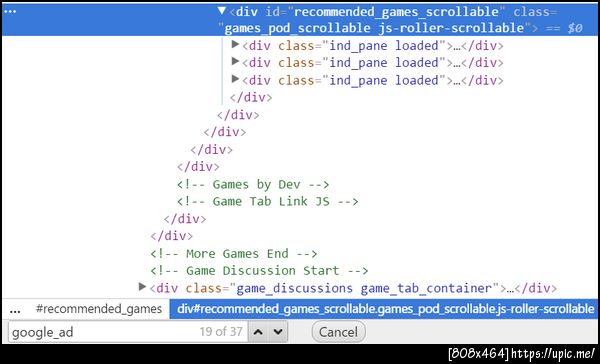The image size is (600, 364).
Task: Select the 'More Games End' comment
Action: [233, 253]
